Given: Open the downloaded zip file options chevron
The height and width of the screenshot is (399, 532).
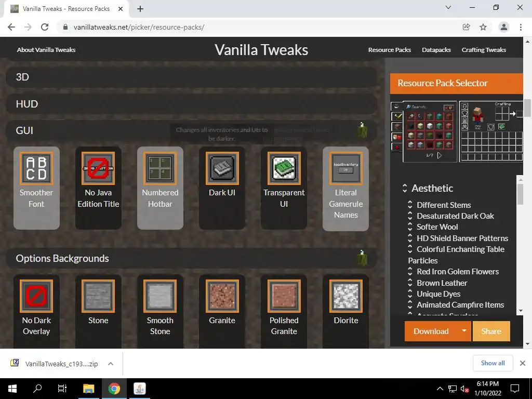Looking at the screenshot, I should tap(111, 364).
